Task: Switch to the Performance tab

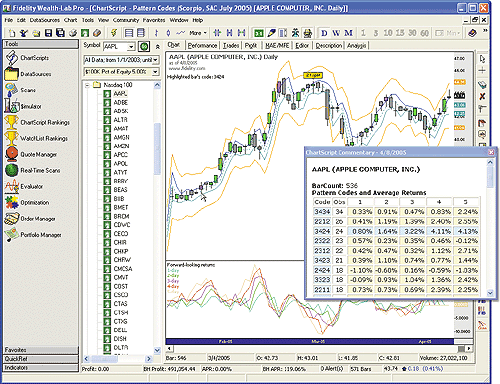Action: pos(202,45)
